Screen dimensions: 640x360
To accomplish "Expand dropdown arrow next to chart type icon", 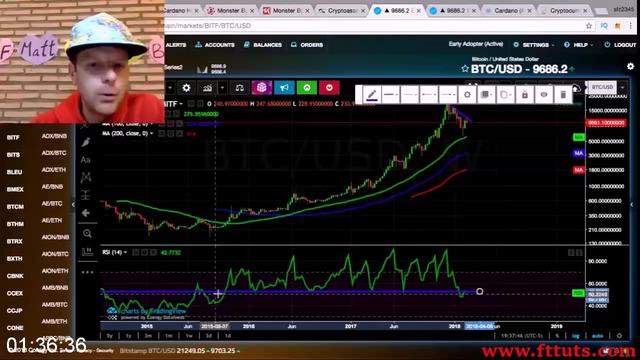I will tap(222, 88).
